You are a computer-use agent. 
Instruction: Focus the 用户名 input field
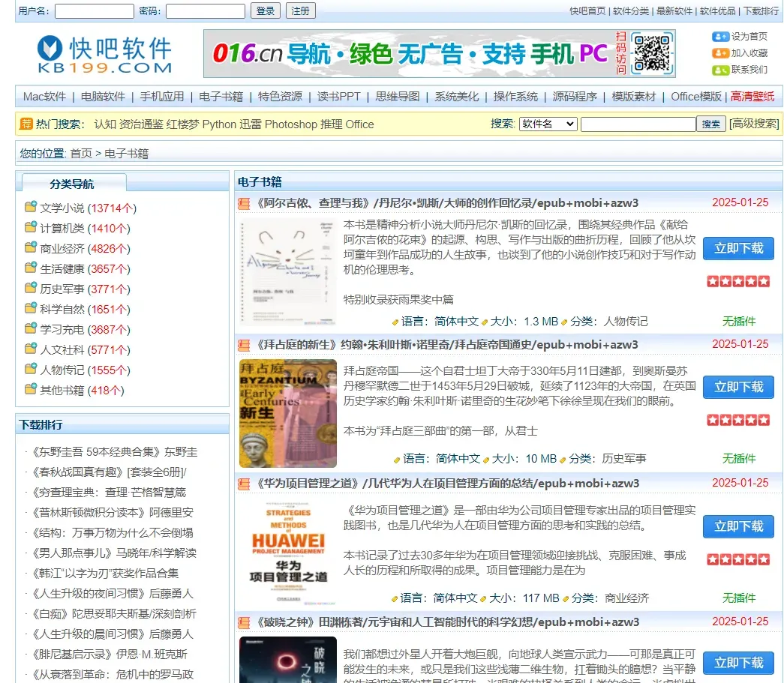(x=94, y=11)
